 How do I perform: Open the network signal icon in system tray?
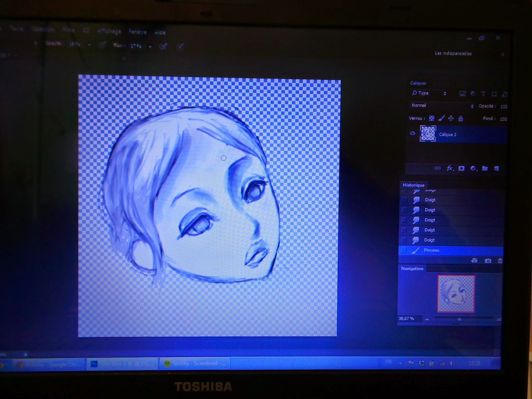pos(442,363)
